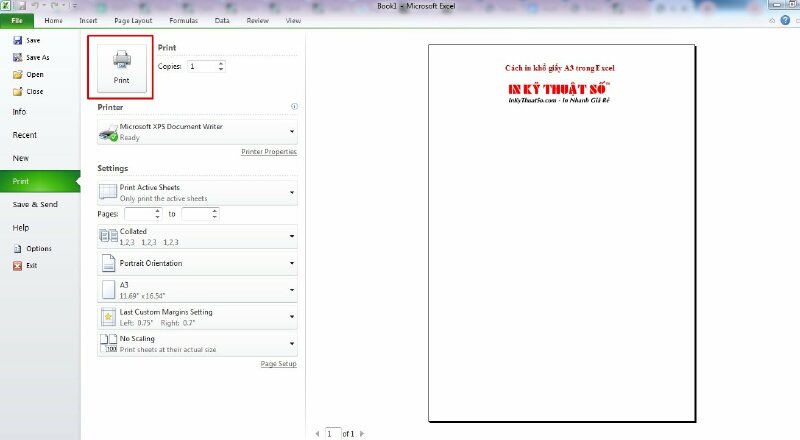Screen dimensions: 800x440
Task: Go to the next preview page
Action: [362, 434]
